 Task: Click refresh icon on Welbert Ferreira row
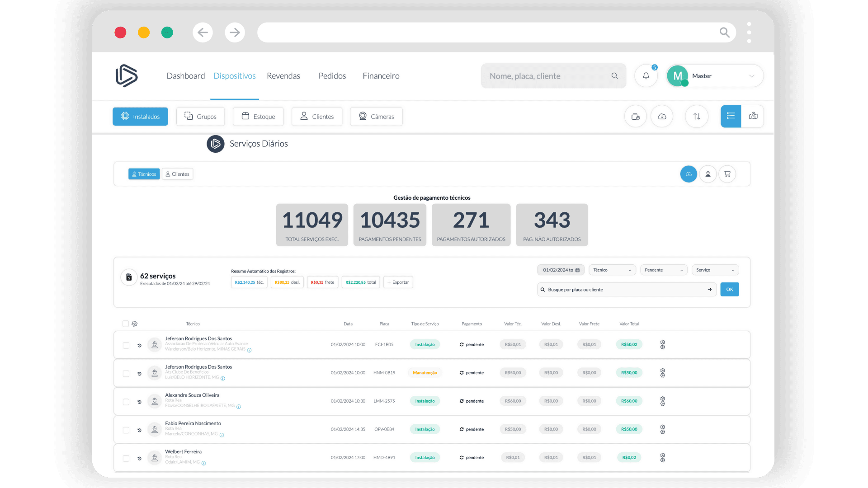point(139,458)
